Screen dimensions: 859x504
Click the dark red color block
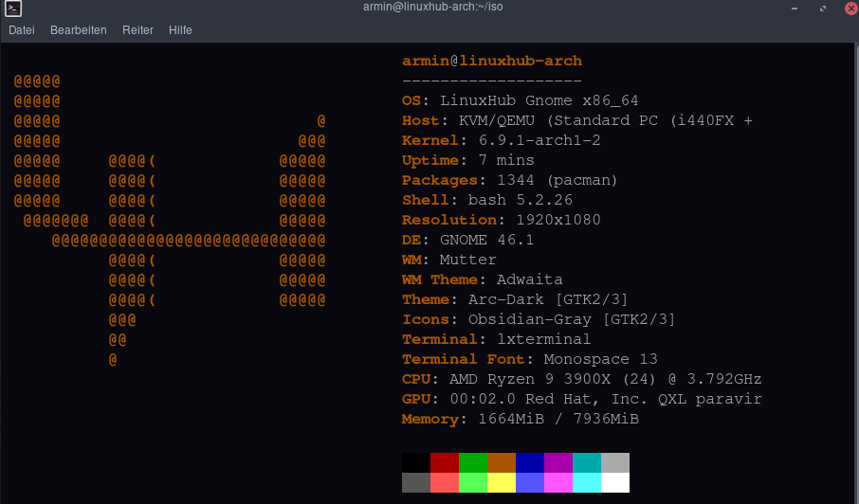pos(445,462)
